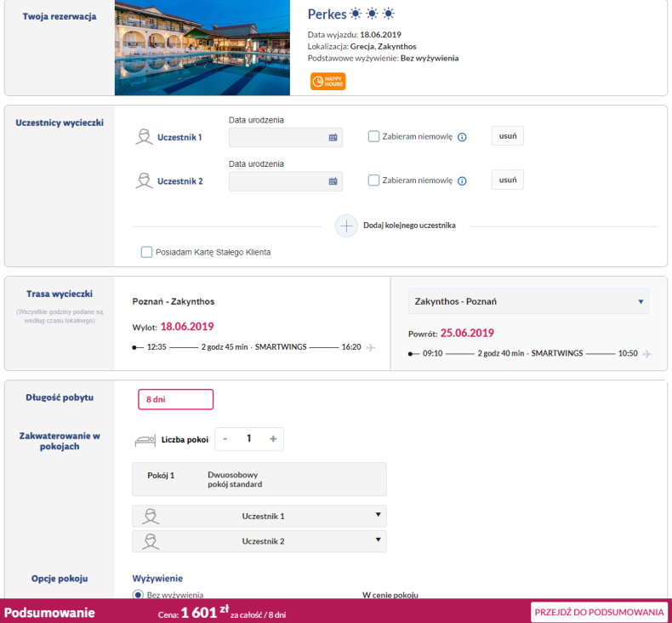672x623 pixels.
Task: Click the bed icon next to Liczba pokoi
Action: tap(145, 440)
